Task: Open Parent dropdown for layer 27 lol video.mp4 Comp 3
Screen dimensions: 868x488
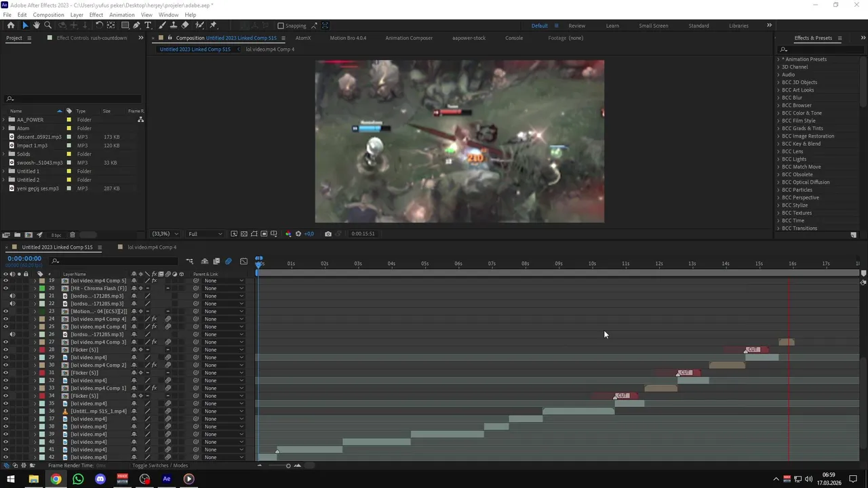Action: 224,342
